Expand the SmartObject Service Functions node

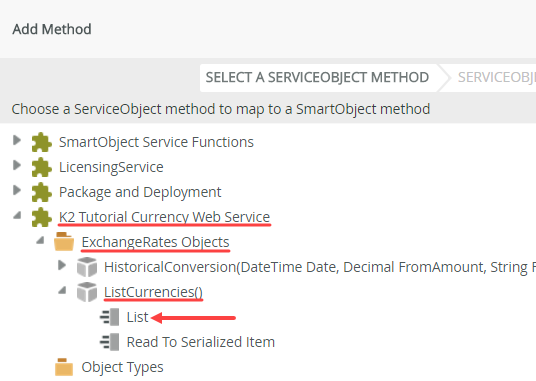tap(17, 140)
